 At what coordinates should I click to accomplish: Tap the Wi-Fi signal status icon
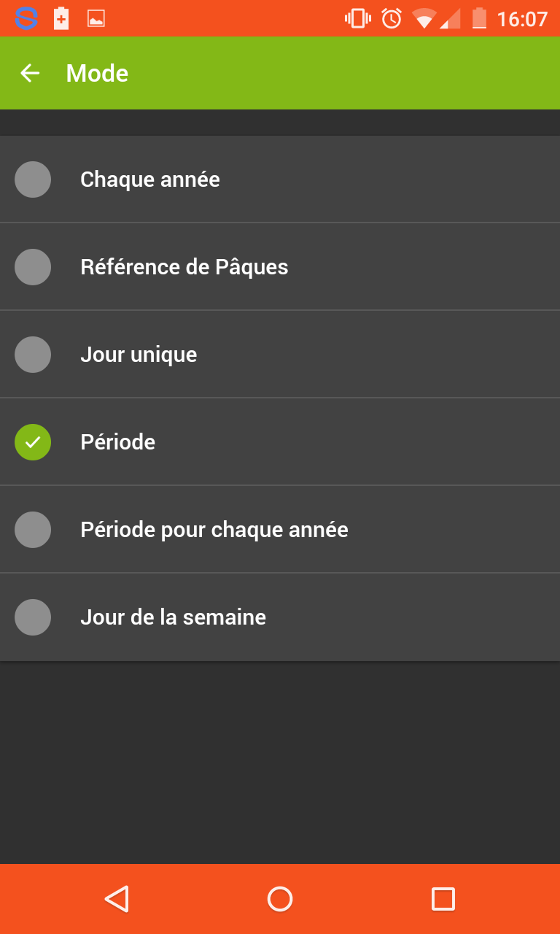tap(424, 18)
